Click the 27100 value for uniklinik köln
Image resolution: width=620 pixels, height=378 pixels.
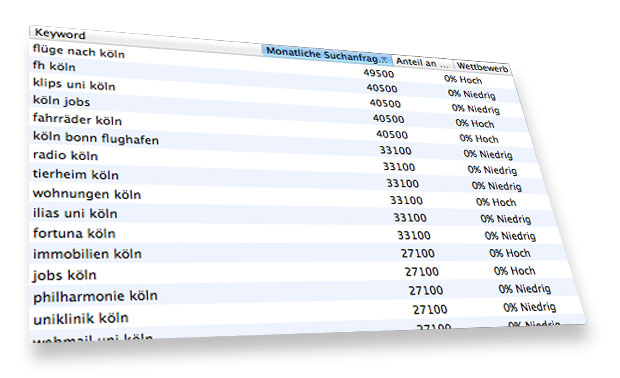point(430,309)
